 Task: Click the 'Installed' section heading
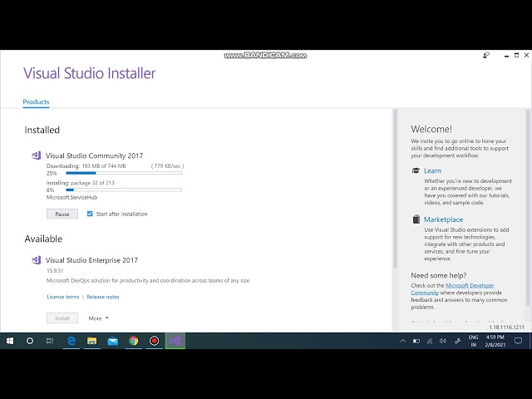[42, 130]
